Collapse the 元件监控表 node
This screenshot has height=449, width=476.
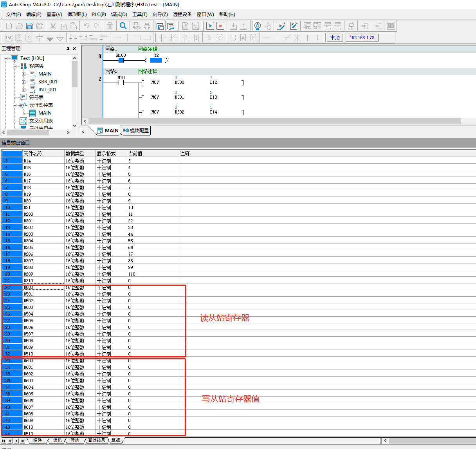(x=15, y=105)
